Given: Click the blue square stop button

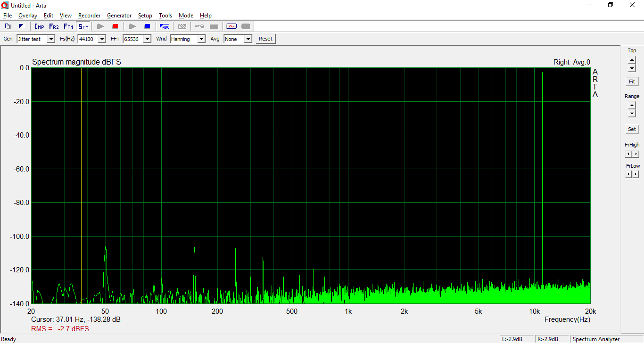Looking at the screenshot, I should [147, 26].
